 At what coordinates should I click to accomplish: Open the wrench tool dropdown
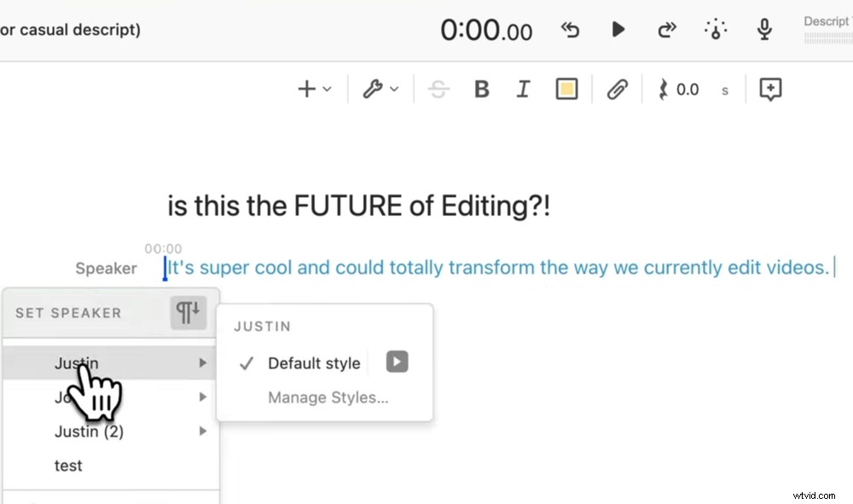[379, 89]
